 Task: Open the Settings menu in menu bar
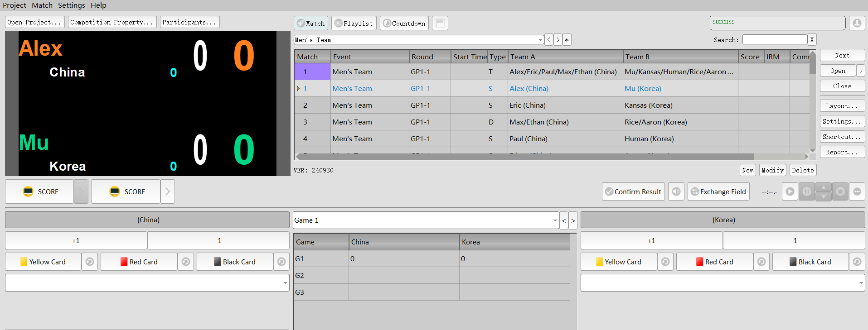(x=71, y=5)
